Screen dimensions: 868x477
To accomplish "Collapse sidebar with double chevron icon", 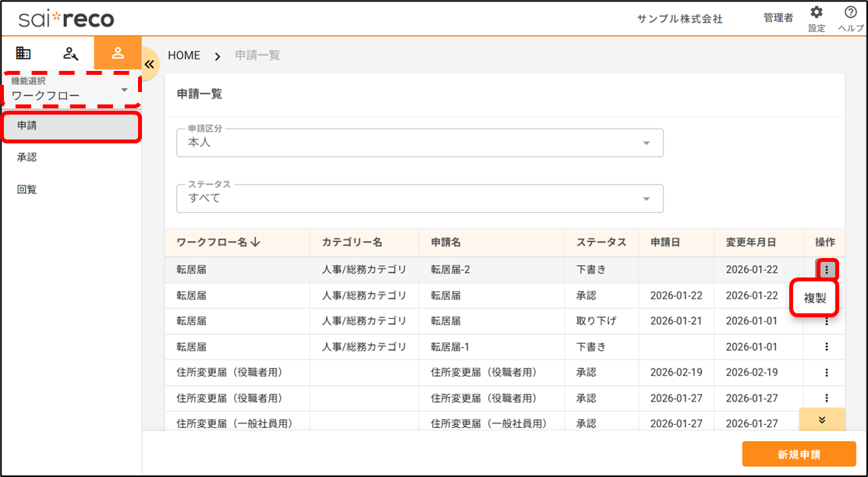I will tap(150, 64).
